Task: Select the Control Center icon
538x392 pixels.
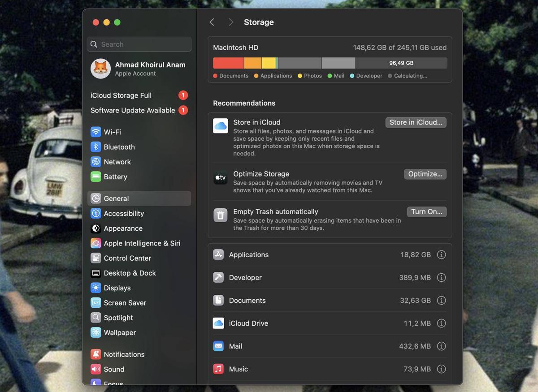Action: (95, 258)
